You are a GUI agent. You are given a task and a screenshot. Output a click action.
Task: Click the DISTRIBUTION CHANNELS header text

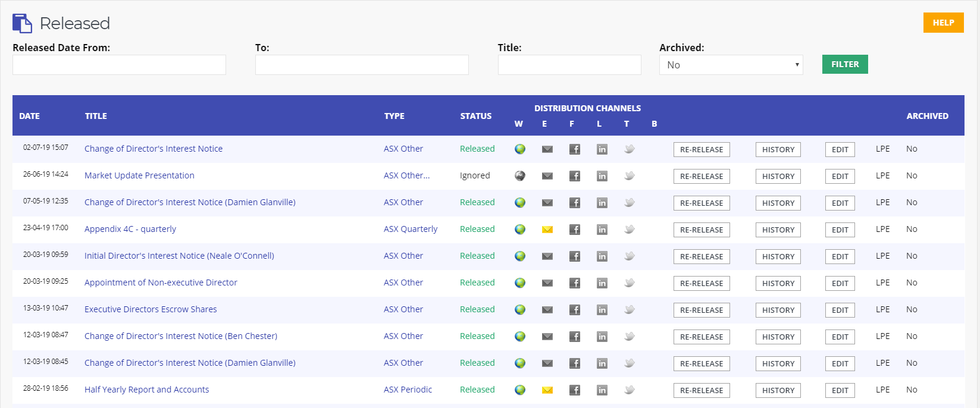587,108
